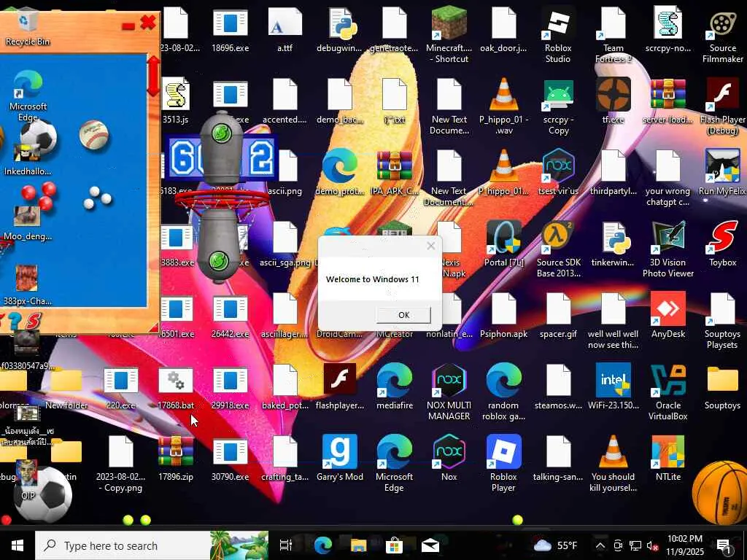The image size is (747, 560).
Task: Open the Roblox Studio desktop shortcut
Action: [558, 35]
